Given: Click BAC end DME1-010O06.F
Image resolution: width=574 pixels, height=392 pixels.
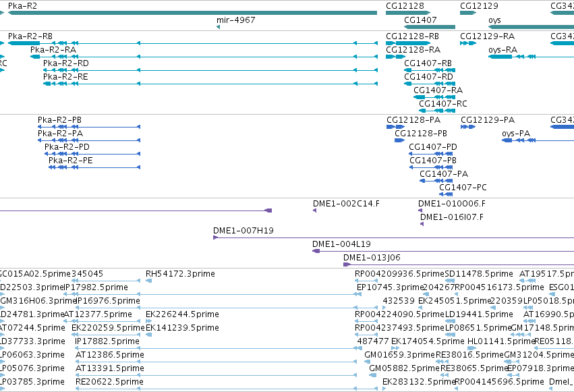Looking at the screenshot, I should point(452,204).
